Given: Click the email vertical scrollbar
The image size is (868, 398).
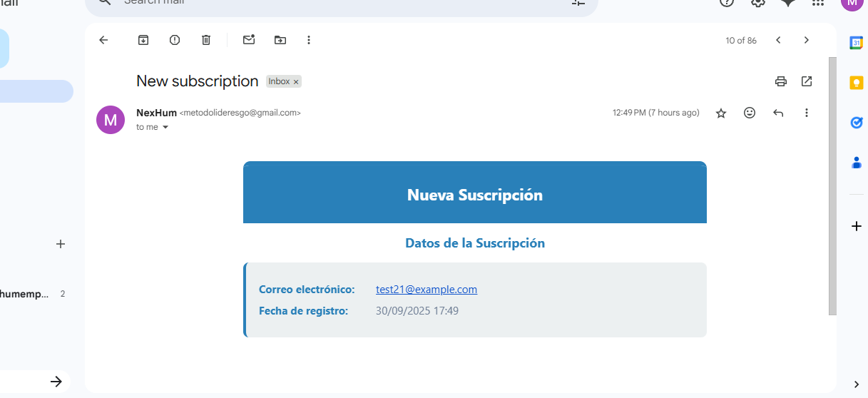Looking at the screenshot, I should click(x=832, y=185).
